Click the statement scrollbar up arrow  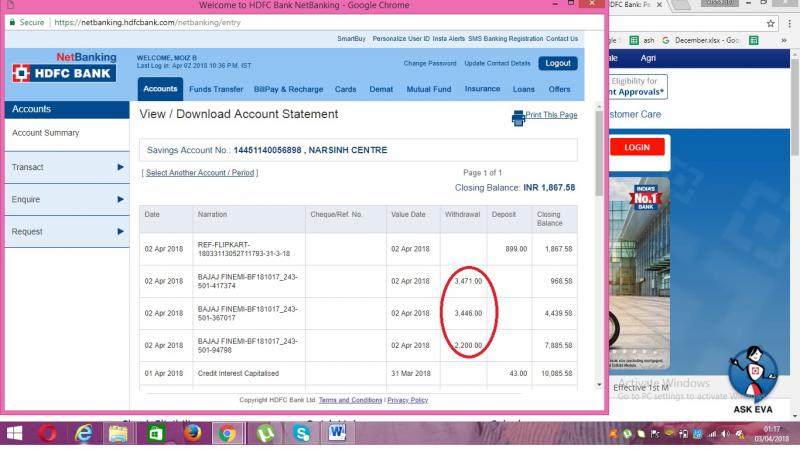point(599,106)
